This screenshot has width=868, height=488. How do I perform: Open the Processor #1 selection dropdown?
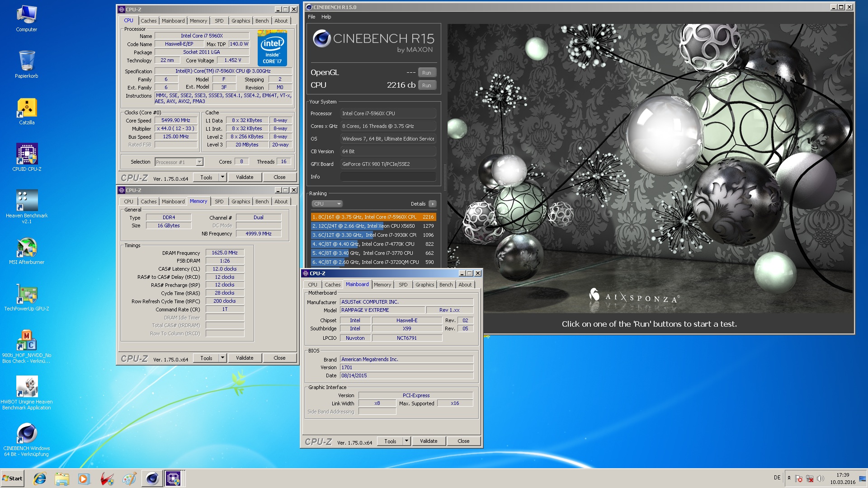tap(179, 162)
